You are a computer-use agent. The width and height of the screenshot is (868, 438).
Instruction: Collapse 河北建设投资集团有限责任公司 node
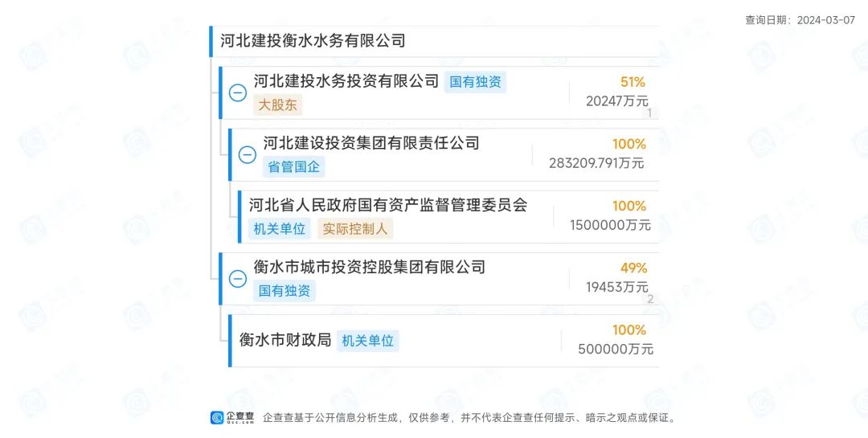point(248,155)
